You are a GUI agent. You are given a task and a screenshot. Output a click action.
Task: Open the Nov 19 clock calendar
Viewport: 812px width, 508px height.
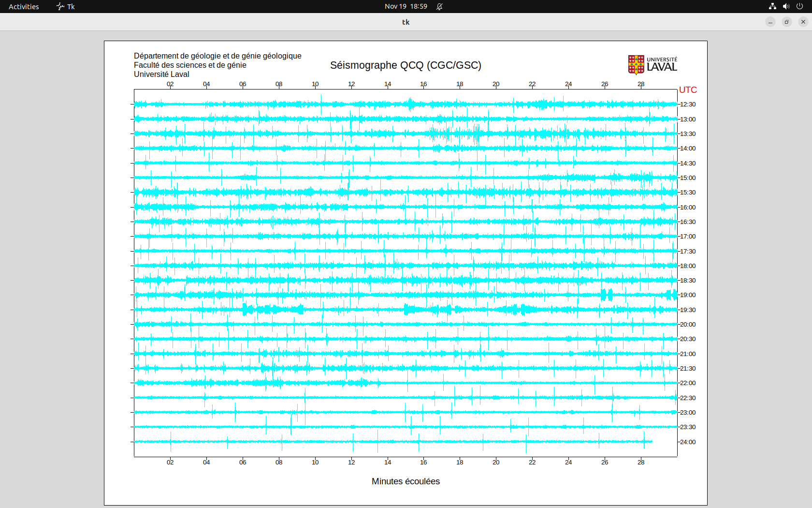coord(406,6)
